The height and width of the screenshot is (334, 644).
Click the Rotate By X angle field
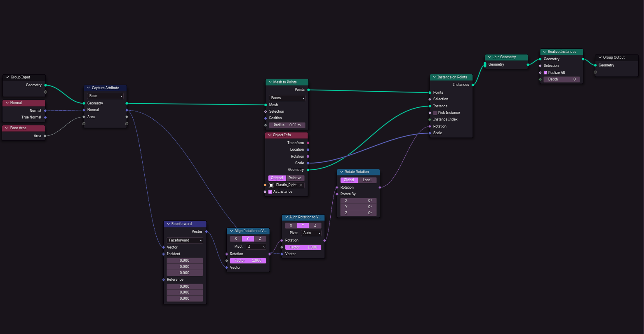tap(358, 201)
